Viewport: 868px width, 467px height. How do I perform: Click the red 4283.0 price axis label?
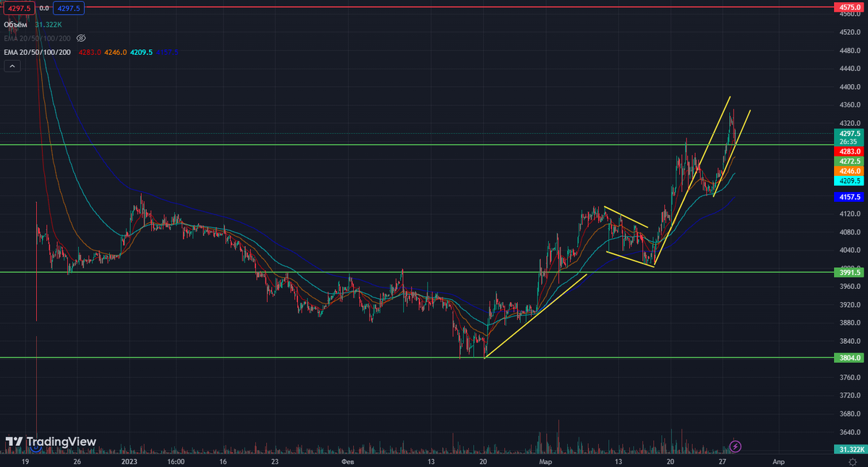point(848,151)
